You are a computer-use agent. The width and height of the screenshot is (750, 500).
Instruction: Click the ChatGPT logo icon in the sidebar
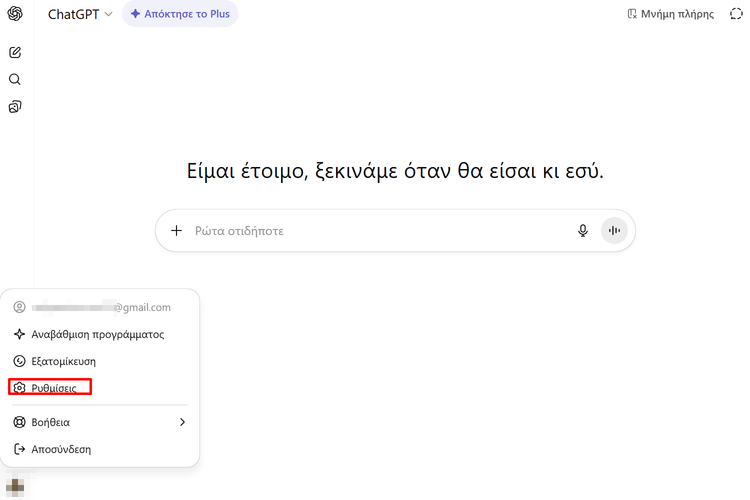[15, 14]
